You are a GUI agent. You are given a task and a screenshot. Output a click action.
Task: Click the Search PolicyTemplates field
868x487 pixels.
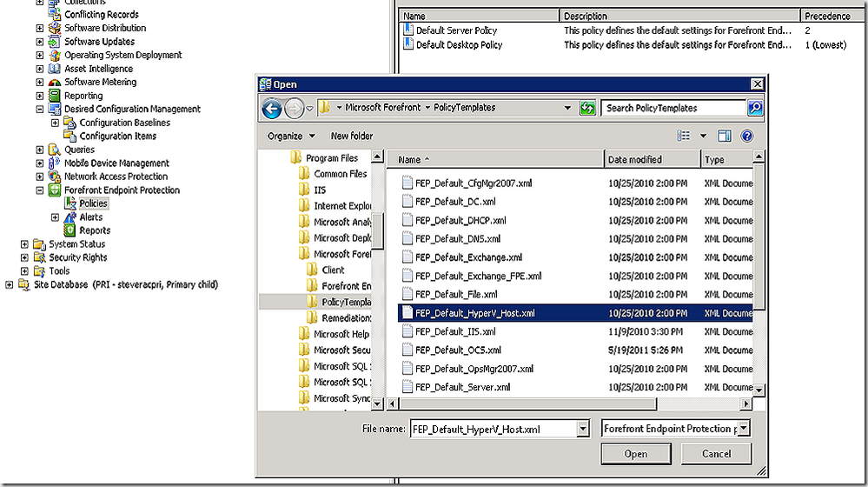point(673,108)
